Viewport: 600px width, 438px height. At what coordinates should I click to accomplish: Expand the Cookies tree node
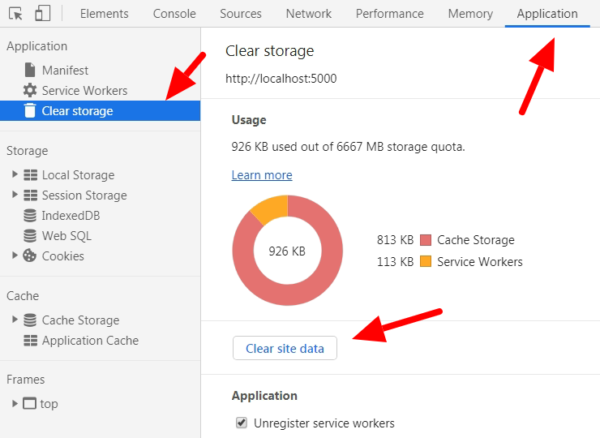tap(15, 256)
